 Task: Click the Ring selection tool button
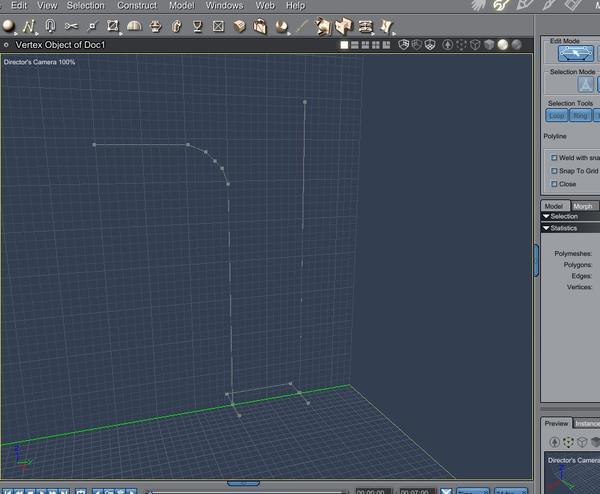[580, 116]
